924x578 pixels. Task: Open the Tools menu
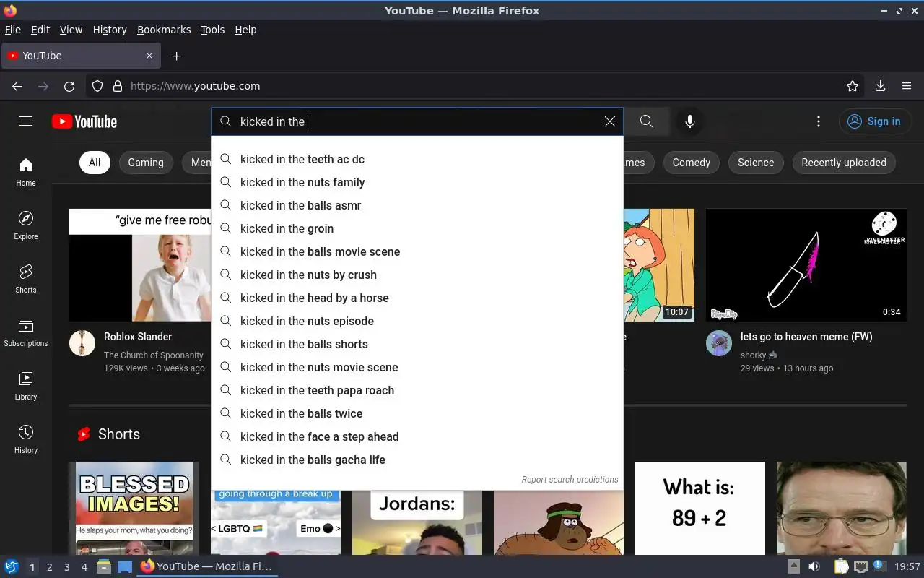212,30
